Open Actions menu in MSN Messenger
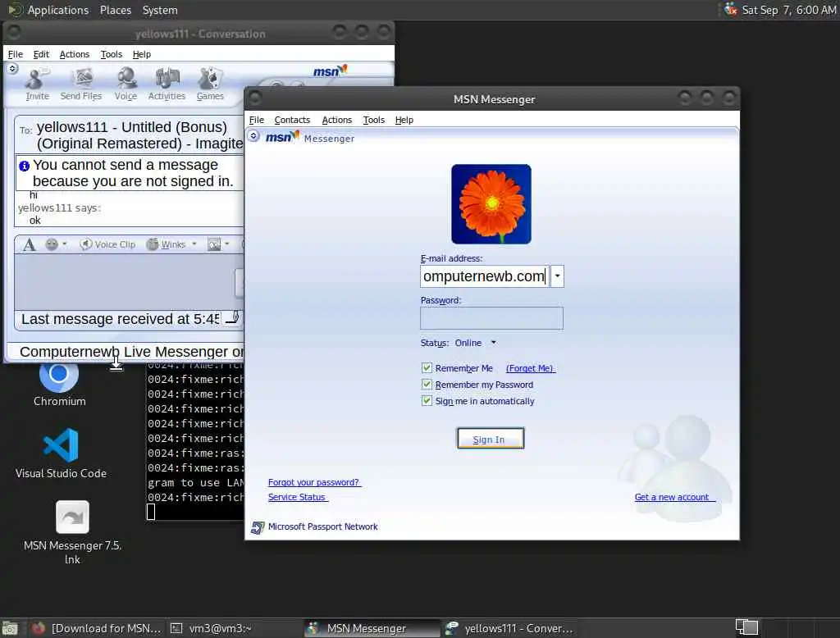This screenshot has height=638, width=840. point(337,120)
